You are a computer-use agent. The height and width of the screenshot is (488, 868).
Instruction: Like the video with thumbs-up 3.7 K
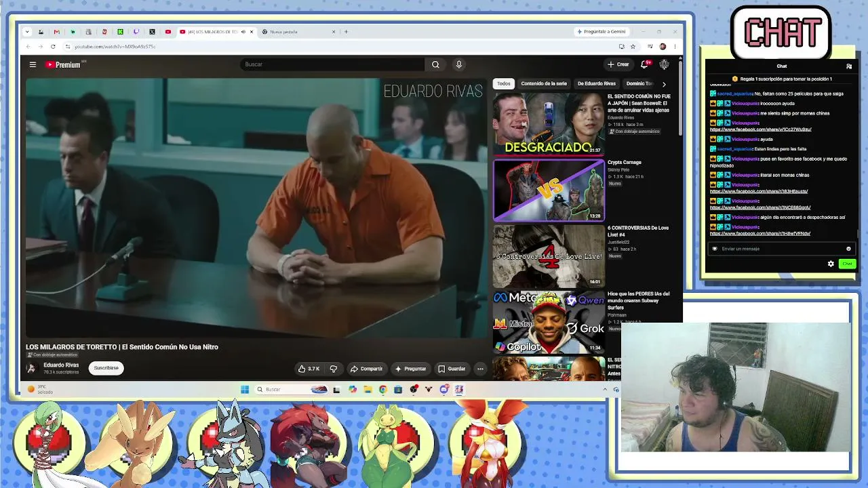[309, 369]
